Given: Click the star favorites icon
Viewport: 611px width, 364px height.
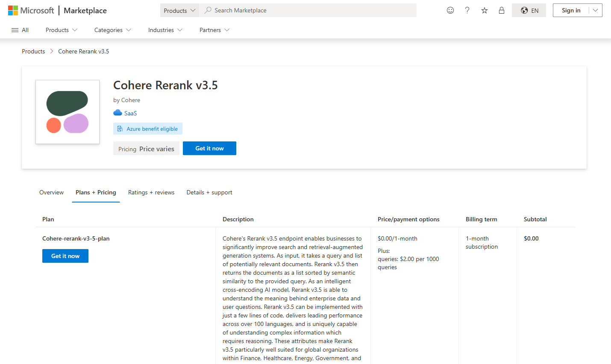Looking at the screenshot, I should click(485, 10).
